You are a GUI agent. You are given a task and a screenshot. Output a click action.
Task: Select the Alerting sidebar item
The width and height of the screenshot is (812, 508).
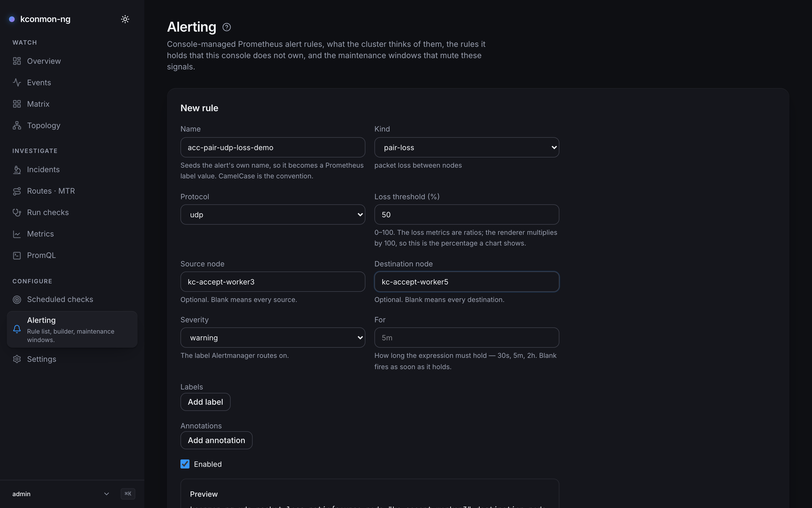click(72, 329)
